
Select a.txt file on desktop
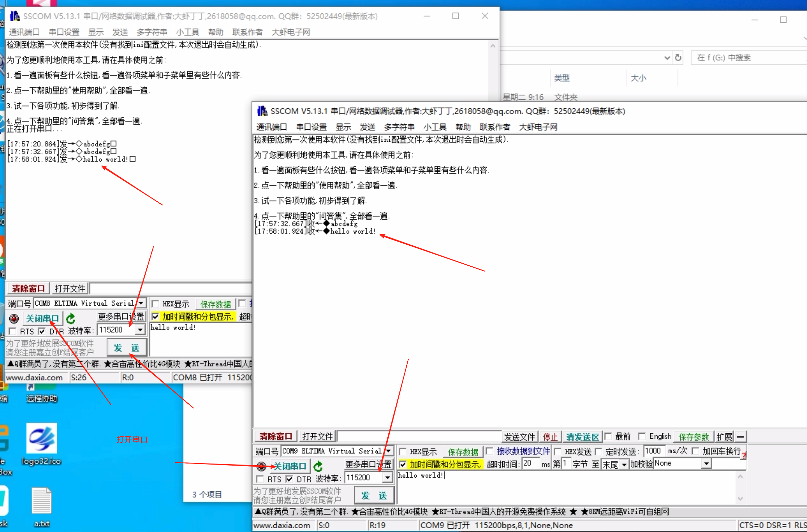click(42, 507)
